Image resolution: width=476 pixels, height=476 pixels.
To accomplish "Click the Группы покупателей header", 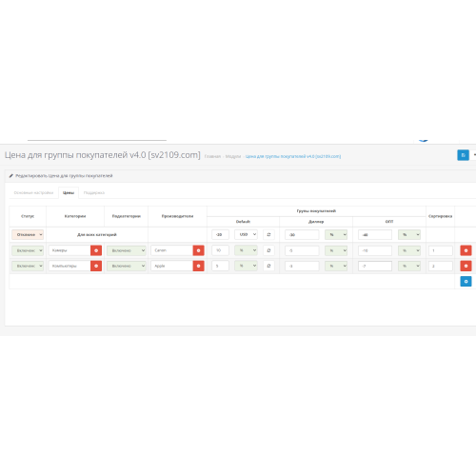I will coord(316,211).
